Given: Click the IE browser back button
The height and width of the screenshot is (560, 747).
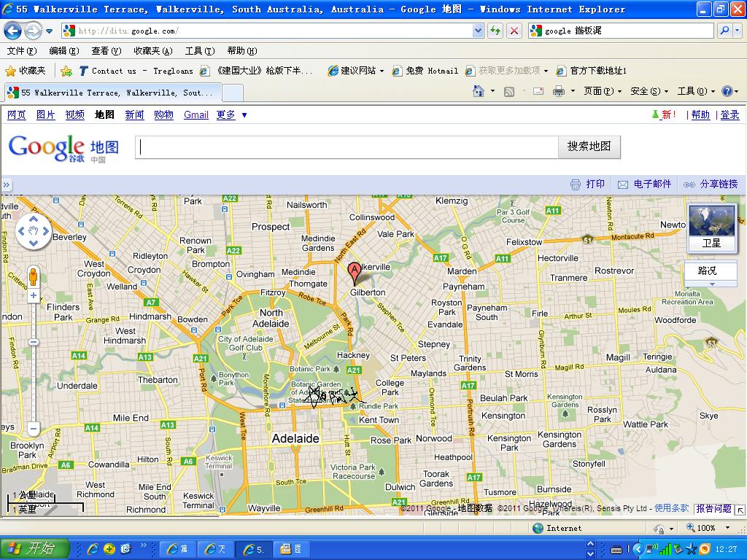Looking at the screenshot, I should click(x=13, y=31).
